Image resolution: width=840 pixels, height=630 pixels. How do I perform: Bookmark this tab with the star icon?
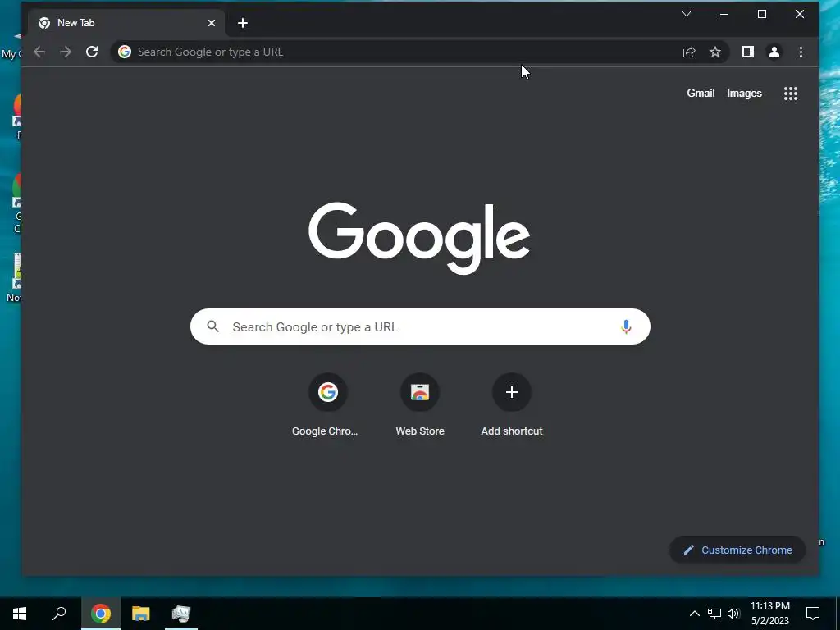[715, 52]
